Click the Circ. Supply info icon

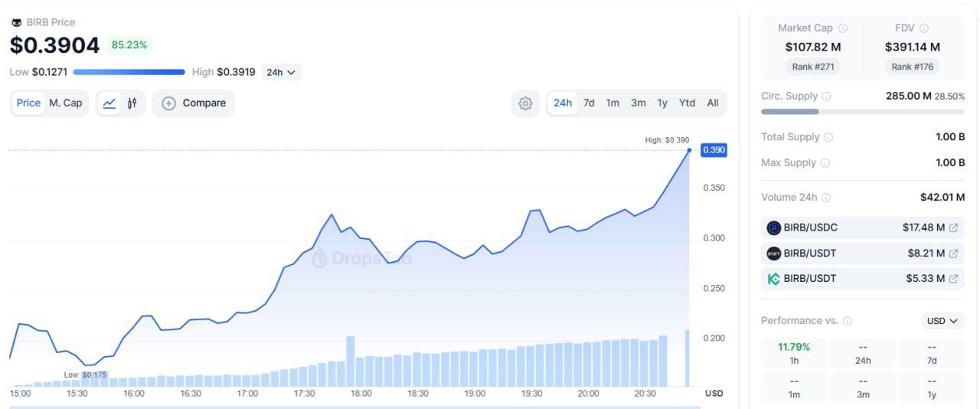coord(827,97)
